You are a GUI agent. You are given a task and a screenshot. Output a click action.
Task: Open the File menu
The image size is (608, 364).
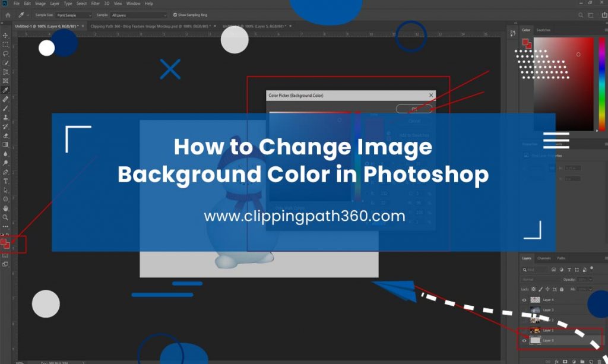[16, 4]
